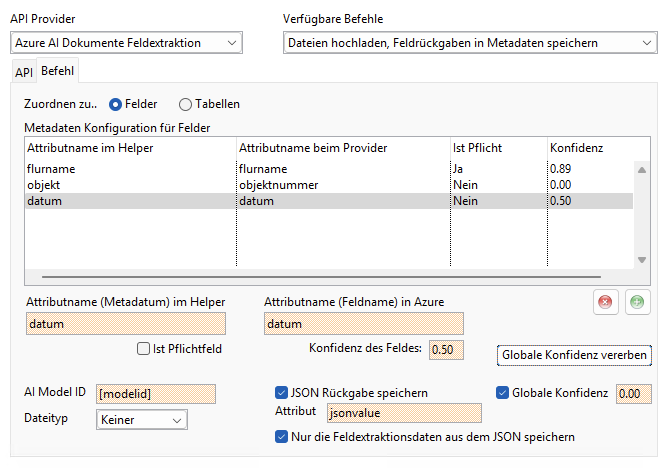Viewport: 663px width, 468px height.
Task: Enable the Ist Pflichtfeld checkbox
Action: click(x=143, y=349)
